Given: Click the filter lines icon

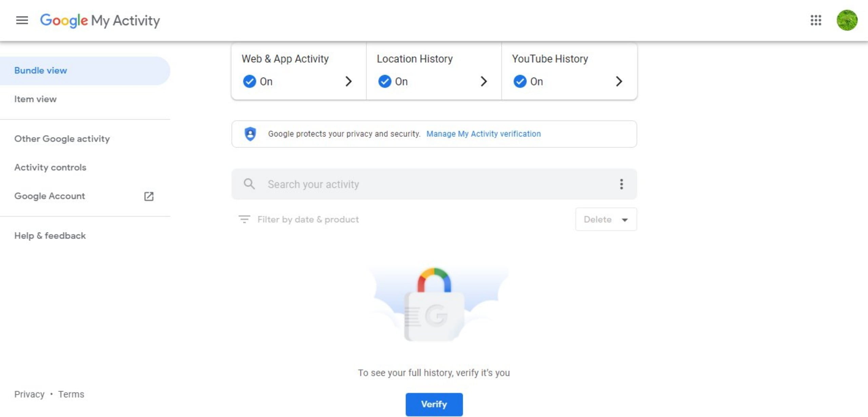Looking at the screenshot, I should click(x=244, y=219).
